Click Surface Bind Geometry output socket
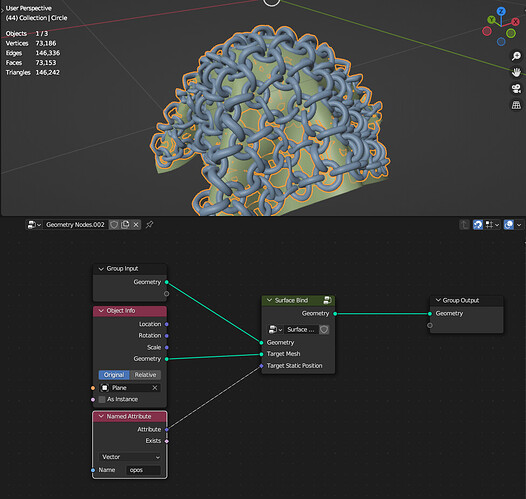This screenshot has width=526, height=499. pos(335,314)
